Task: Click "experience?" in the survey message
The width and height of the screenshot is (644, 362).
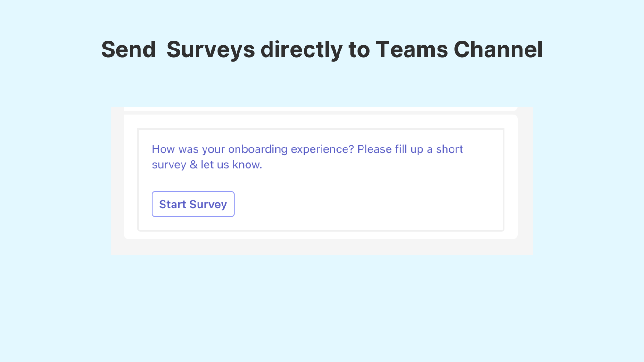Action: [x=322, y=149]
